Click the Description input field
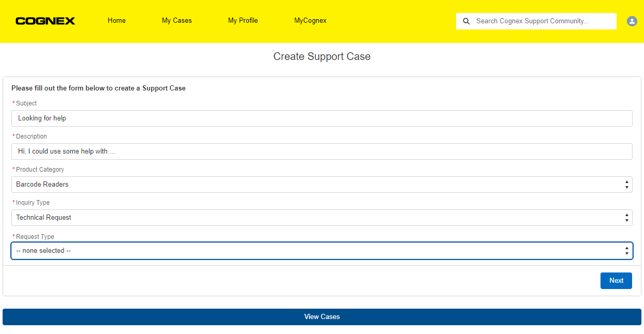 (x=321, y=151)
